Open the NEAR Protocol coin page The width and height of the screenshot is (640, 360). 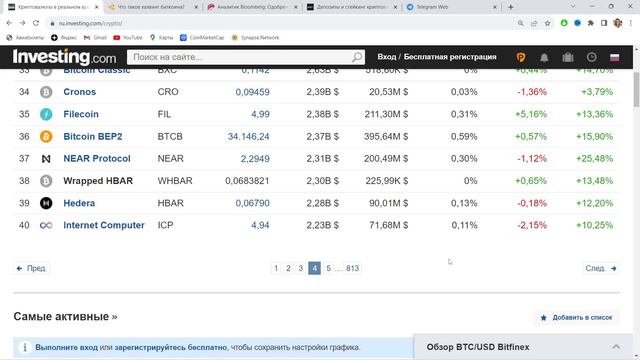[97, 158]
